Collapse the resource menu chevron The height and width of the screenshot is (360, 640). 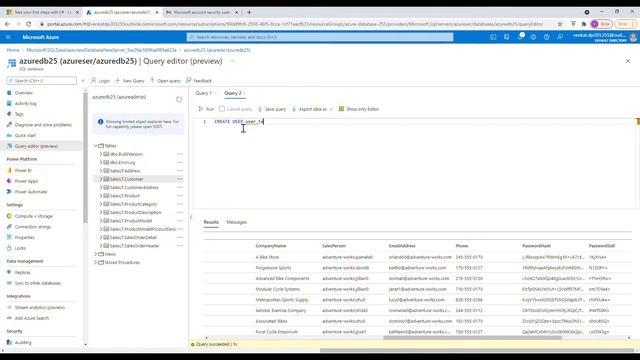[83, 81]
